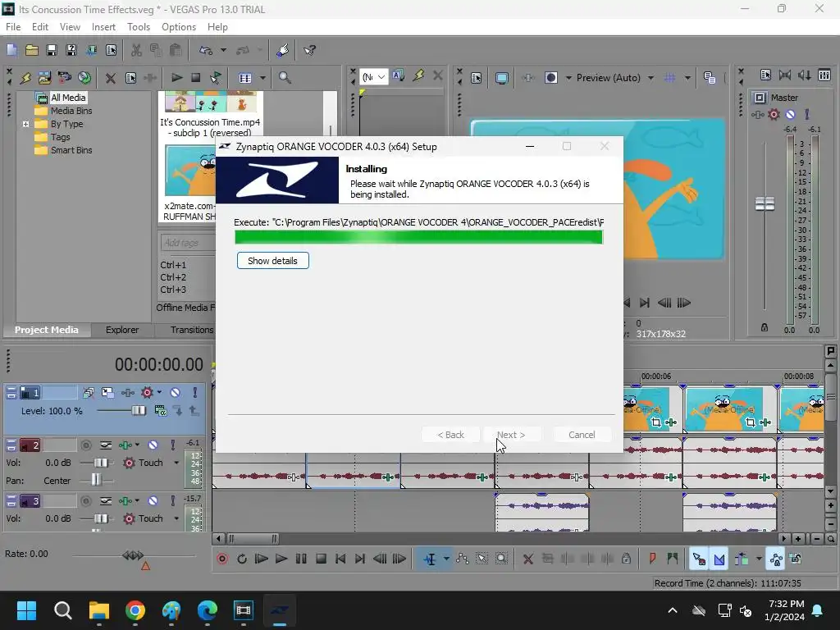Mute video track 1
This screenshot has width=840, height=630.
(175, 393)
